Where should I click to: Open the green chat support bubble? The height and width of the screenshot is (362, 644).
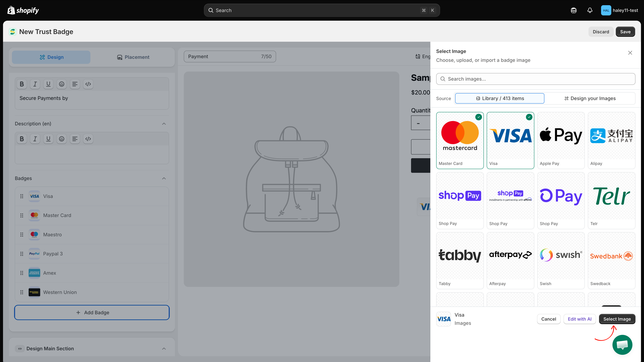coord(622,345)
